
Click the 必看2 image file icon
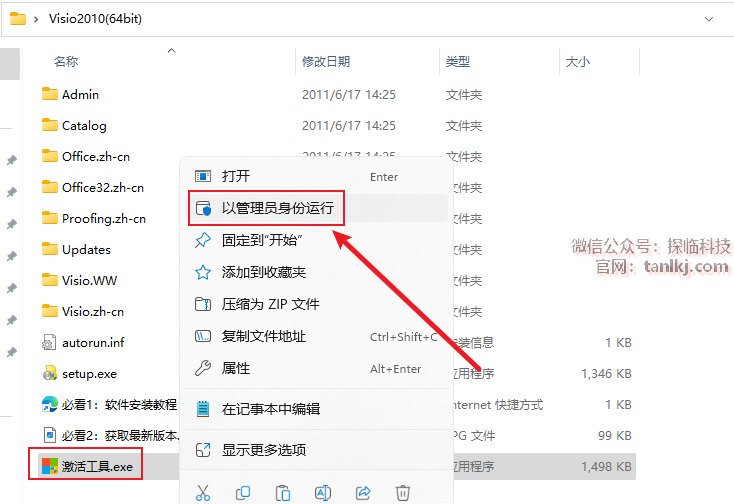click(x=50, y=435)
